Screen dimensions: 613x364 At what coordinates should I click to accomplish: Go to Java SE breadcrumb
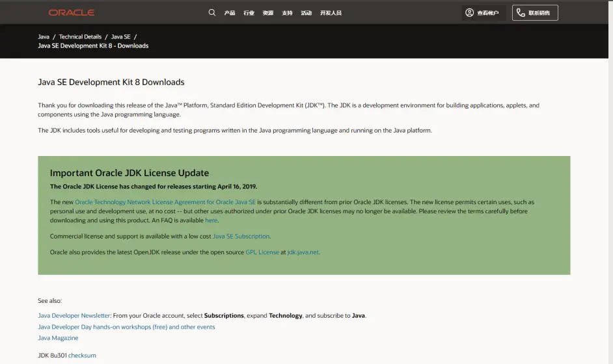coord(121,36)
